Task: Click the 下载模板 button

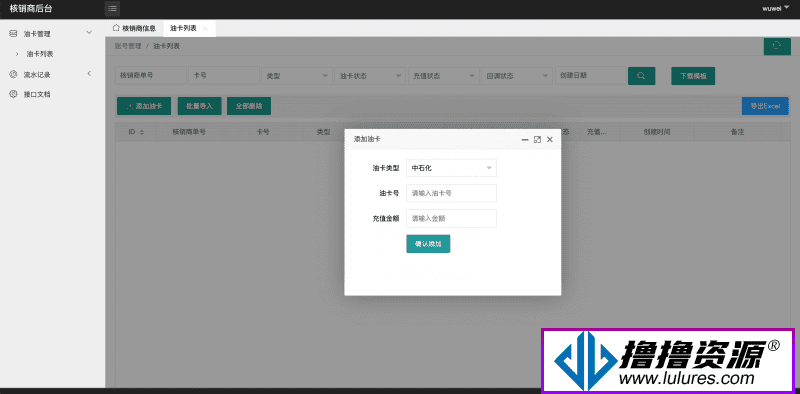Action: (x=693, y=76)
